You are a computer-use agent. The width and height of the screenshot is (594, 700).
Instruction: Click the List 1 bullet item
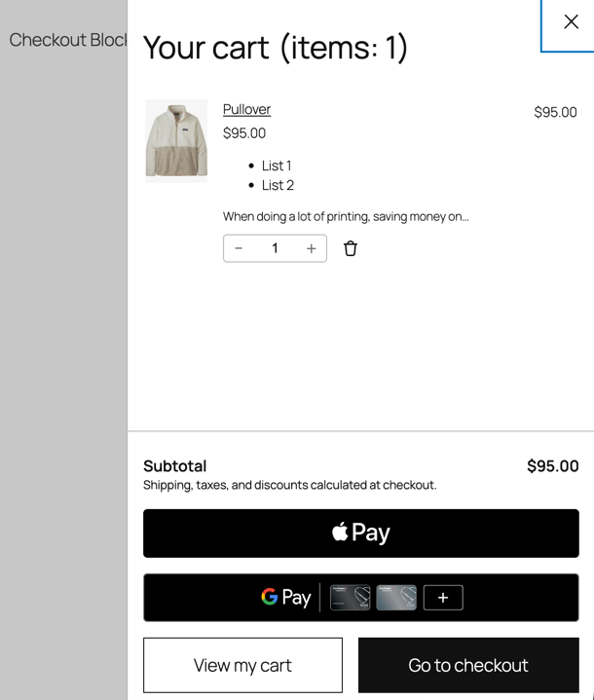tap(277, 166)
